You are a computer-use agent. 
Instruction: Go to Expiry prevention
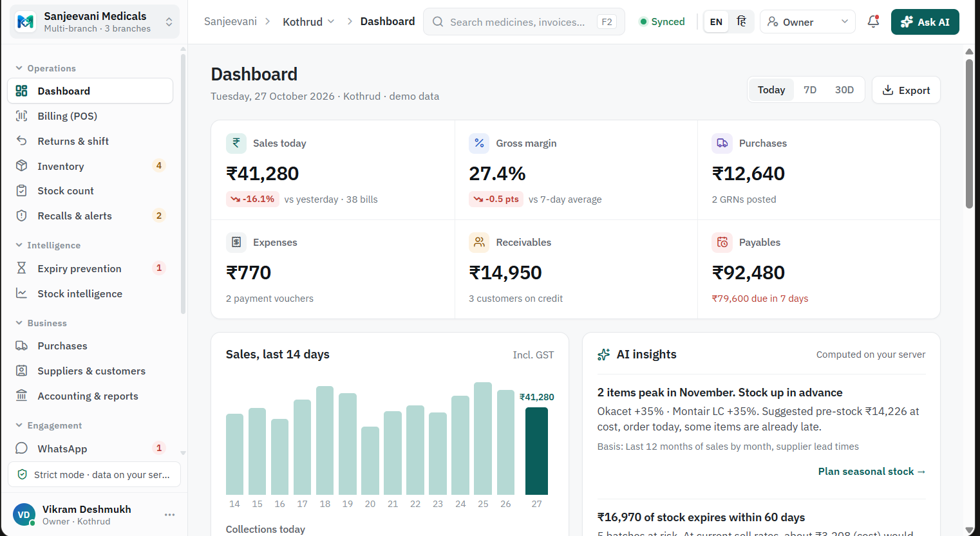coord(90,268)
